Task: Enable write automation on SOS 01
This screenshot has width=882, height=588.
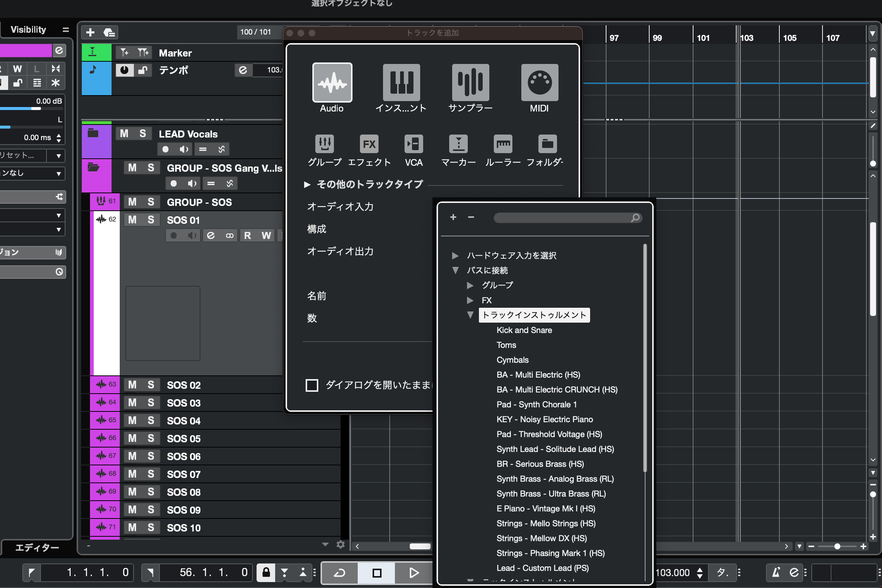Action: 266,236
